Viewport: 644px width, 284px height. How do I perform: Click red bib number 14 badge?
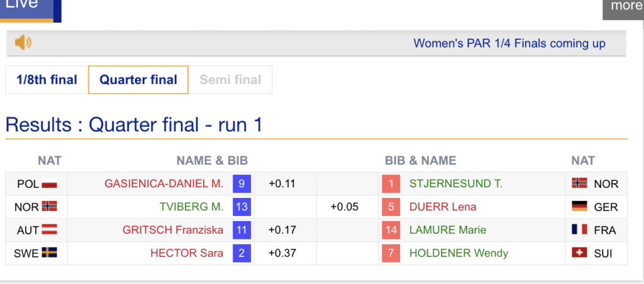(391, 230)
